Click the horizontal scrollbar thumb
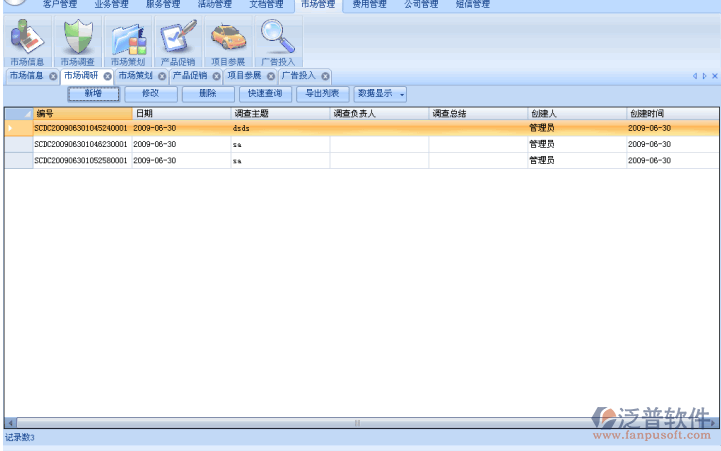 (x=357, y=422)
